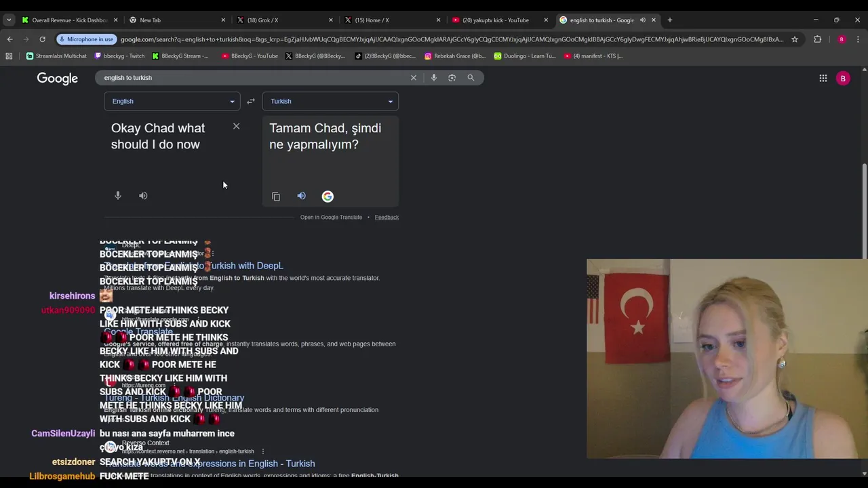Close the Grok / X tab
The image size is (868, 488).
pos(331,20)
